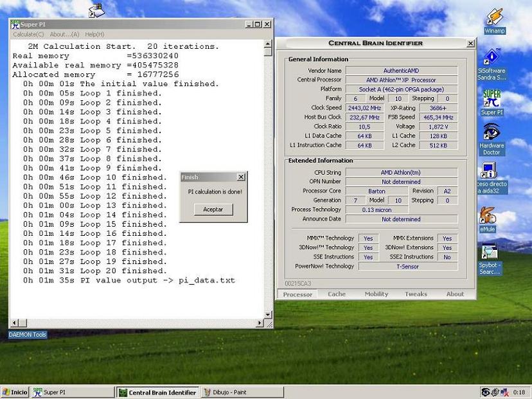Open the Help(H) menu in Super PI
Viewport: 532px width, 399px height.
point(94,34)
